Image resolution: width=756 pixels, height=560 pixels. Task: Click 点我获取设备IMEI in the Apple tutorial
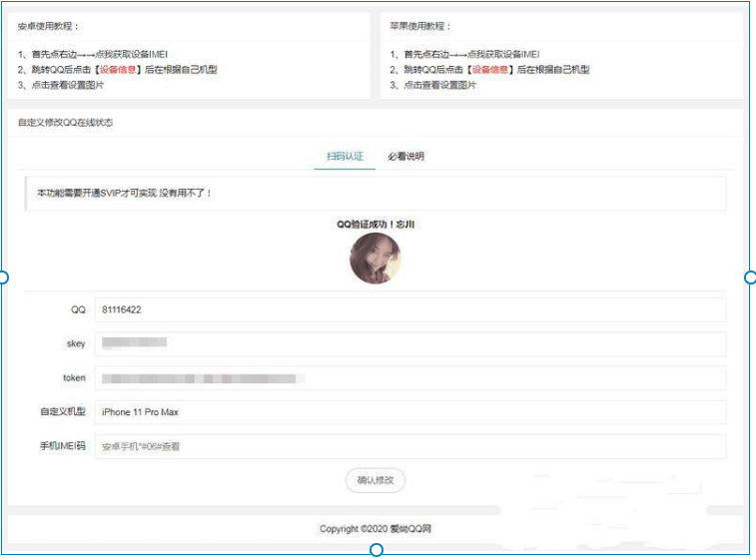504,54
